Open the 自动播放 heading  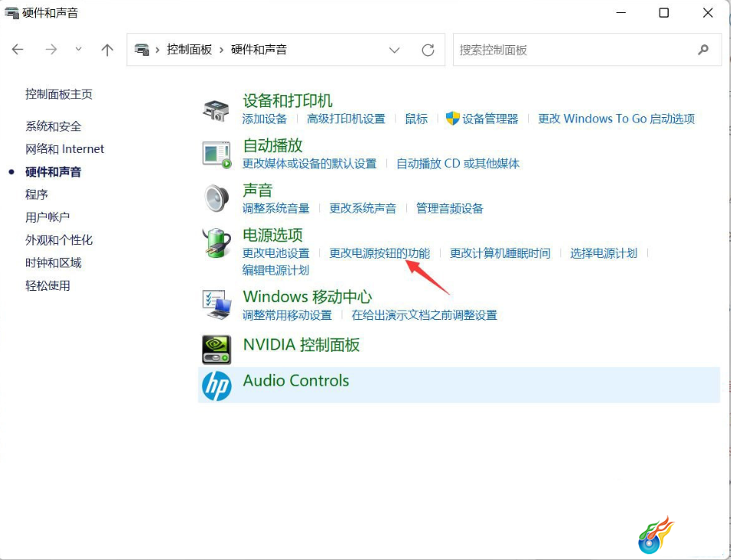(x=272, y=146)
